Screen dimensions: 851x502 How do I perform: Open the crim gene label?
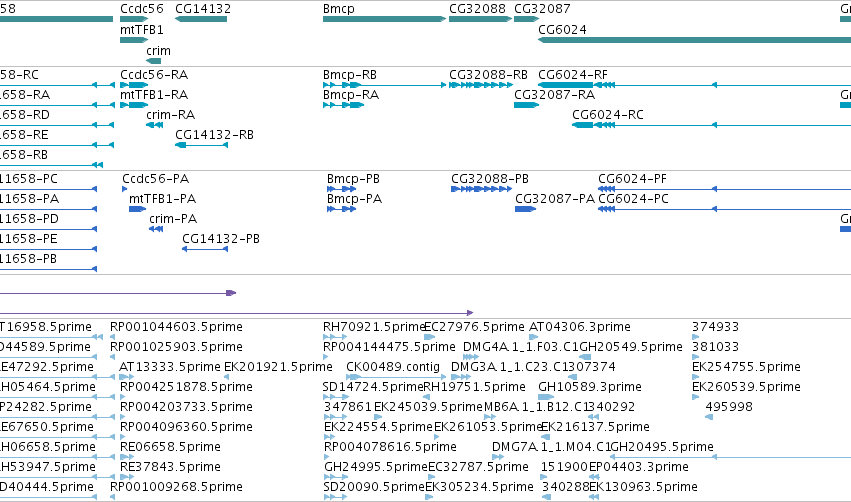[158, 50]
